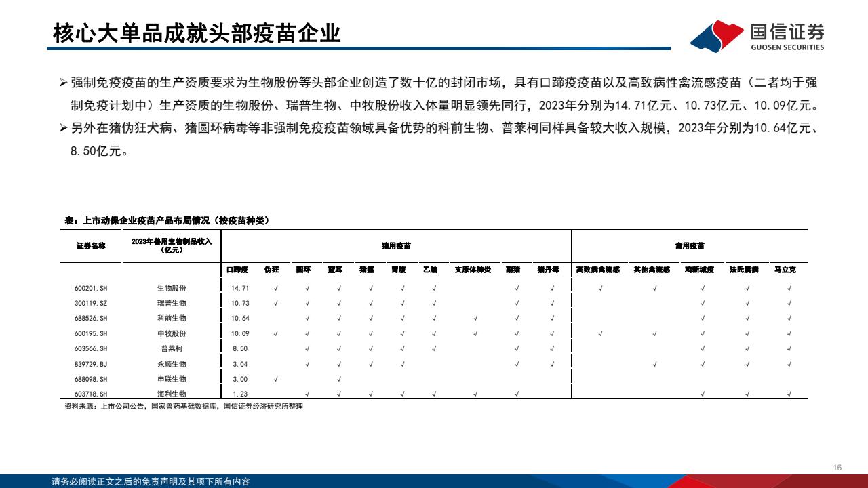Screen dimensions: 868x488
Task: Click company name 海利生物 in the table
Action: 172,394
